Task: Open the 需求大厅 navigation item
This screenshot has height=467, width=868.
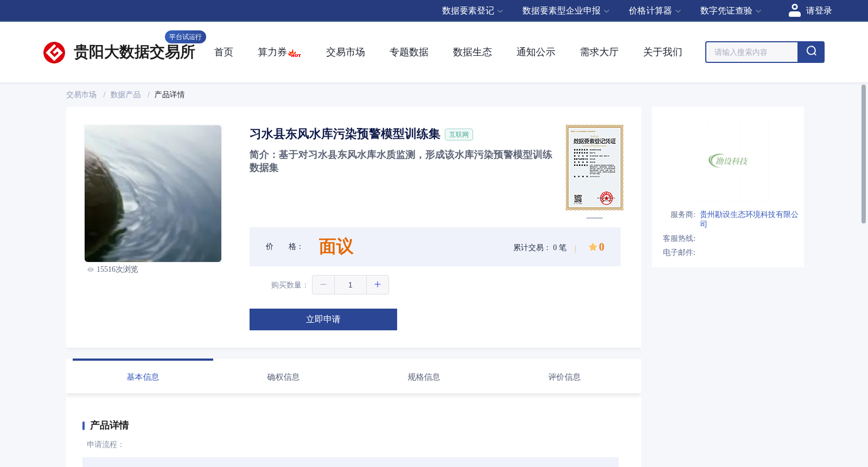Action: pos(599,52)
